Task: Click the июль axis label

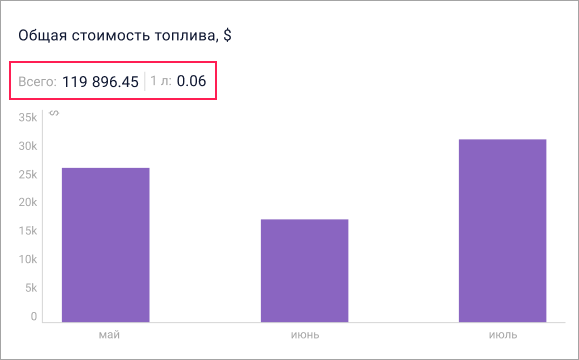Action: (x=503, y=335)
